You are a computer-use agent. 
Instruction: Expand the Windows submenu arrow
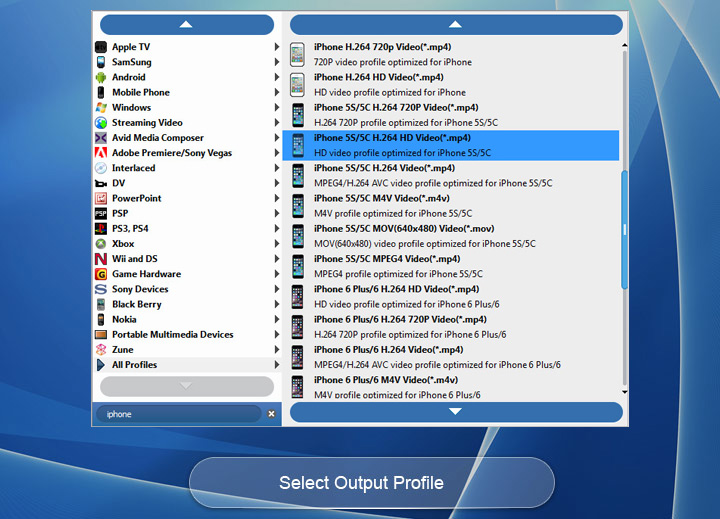pyautogui.click(x=276, y=107)
